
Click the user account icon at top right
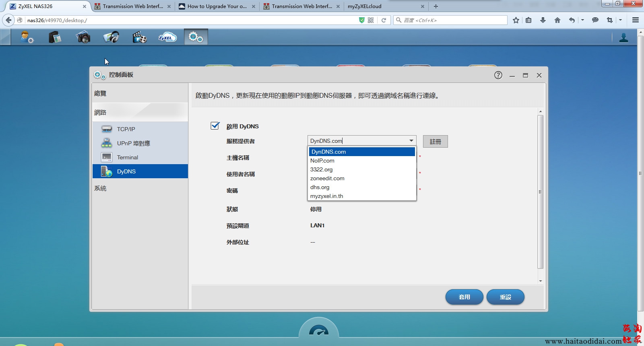pos(623,37)
